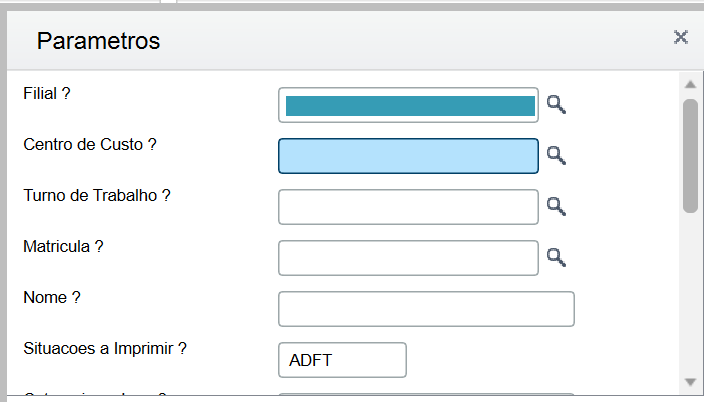Click the scrollbar up arrow
The image size is (704, 402).
(691, 84)
